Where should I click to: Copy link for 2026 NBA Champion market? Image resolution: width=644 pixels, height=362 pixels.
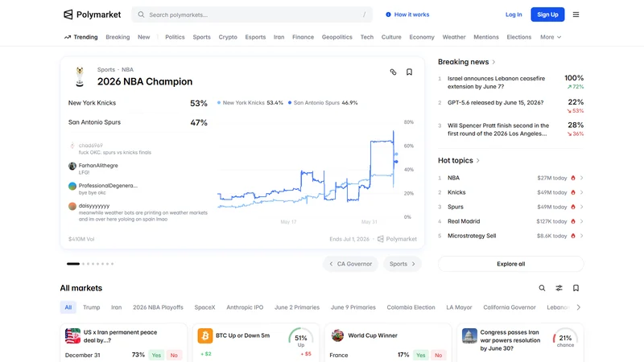coord(393,72)
